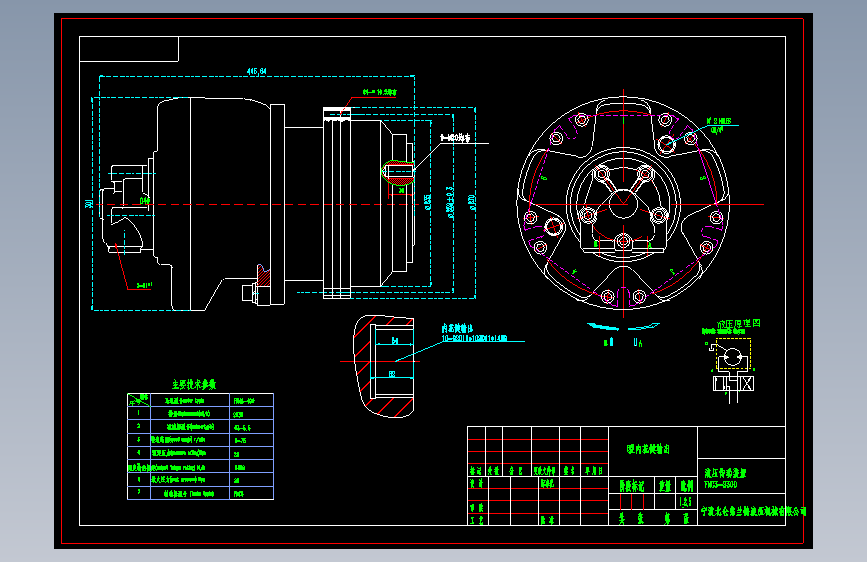Screen dimensions: 867x562
Task: Select the middle ±0.3 diameter dimension text
Action: [x=451, y=202]
